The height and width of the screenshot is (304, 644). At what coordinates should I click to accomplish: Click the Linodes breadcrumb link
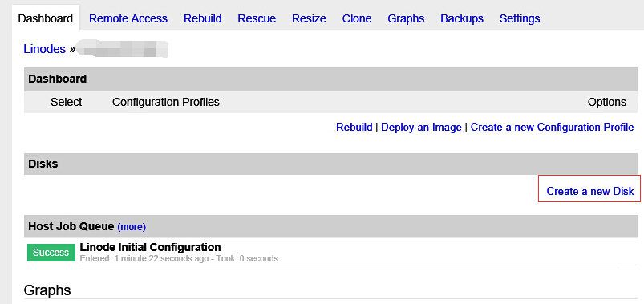44,49
